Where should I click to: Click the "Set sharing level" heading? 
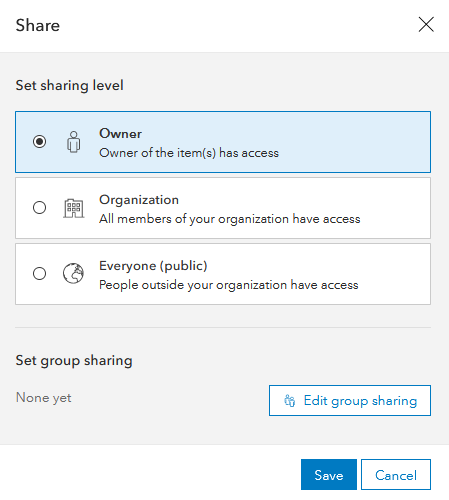tap(69, 85)
